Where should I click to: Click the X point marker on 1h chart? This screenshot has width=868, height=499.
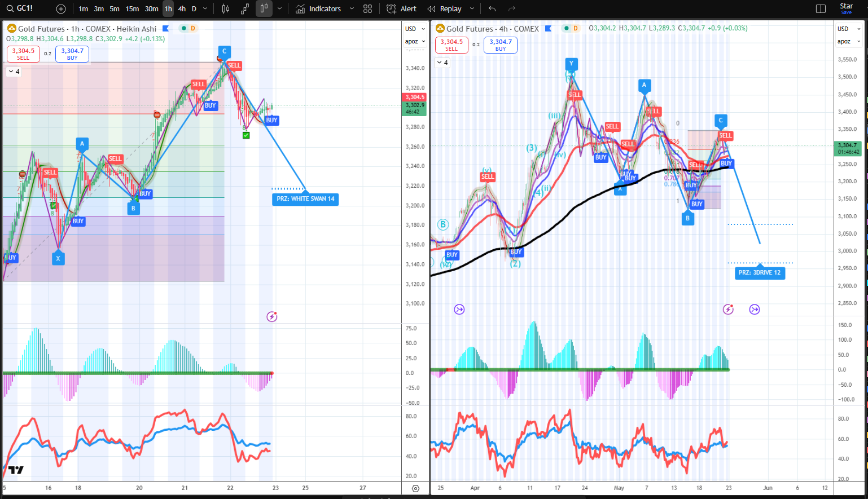pos(58,258)
